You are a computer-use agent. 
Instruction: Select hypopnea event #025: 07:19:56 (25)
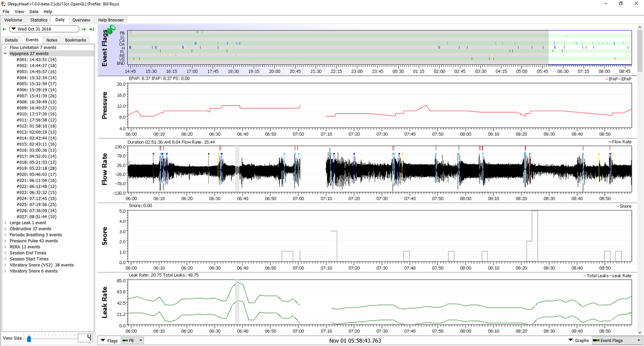tap(37, 204)
